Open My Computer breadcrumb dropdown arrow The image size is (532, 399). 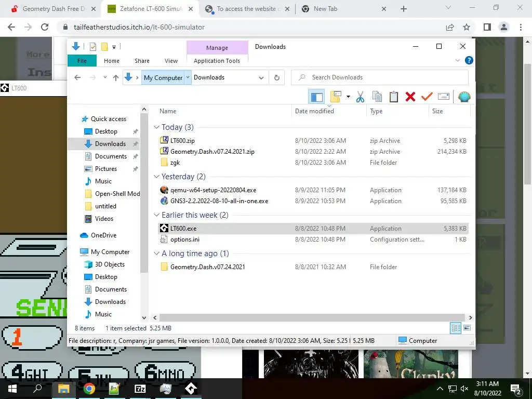click(x=188, y=78)
